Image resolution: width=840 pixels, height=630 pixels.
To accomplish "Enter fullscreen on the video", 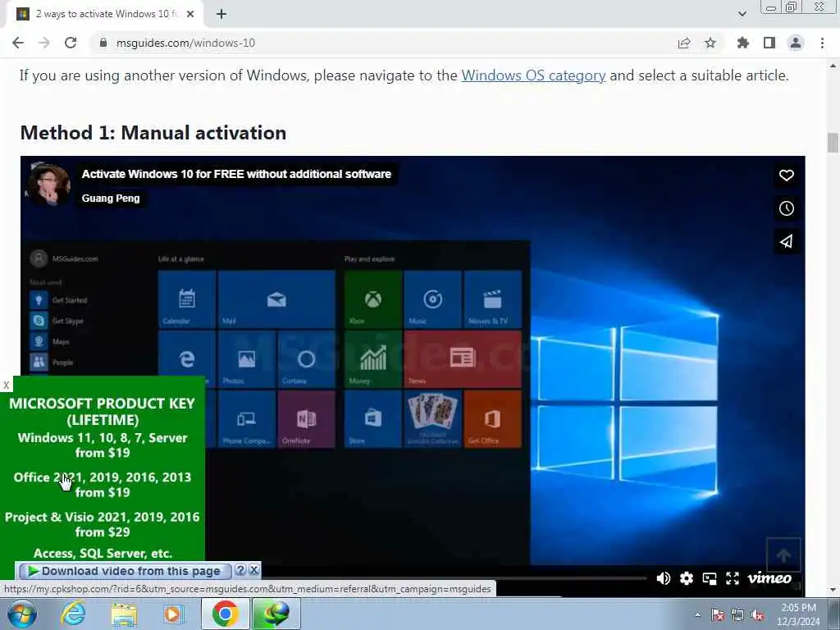I will tap(733, 578).
